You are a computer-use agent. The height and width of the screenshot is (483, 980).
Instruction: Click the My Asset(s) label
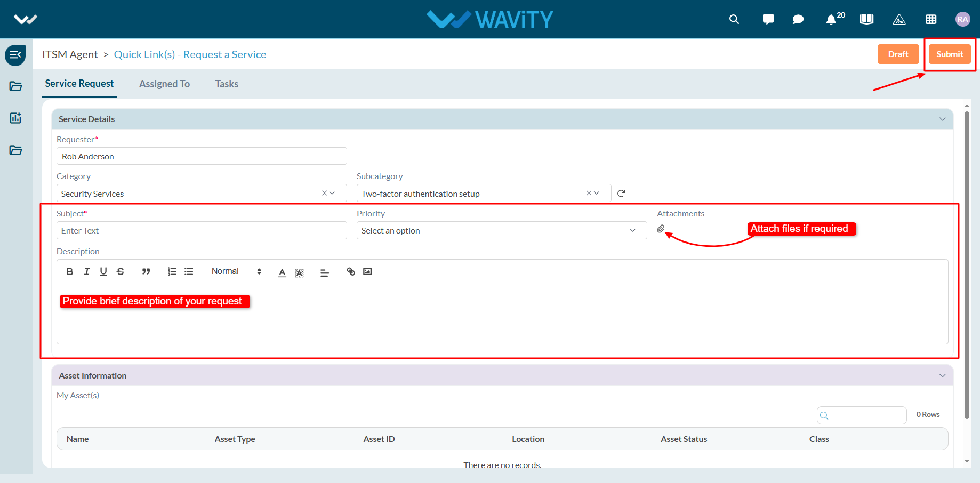pyautogui.click(x=78, y=395)
